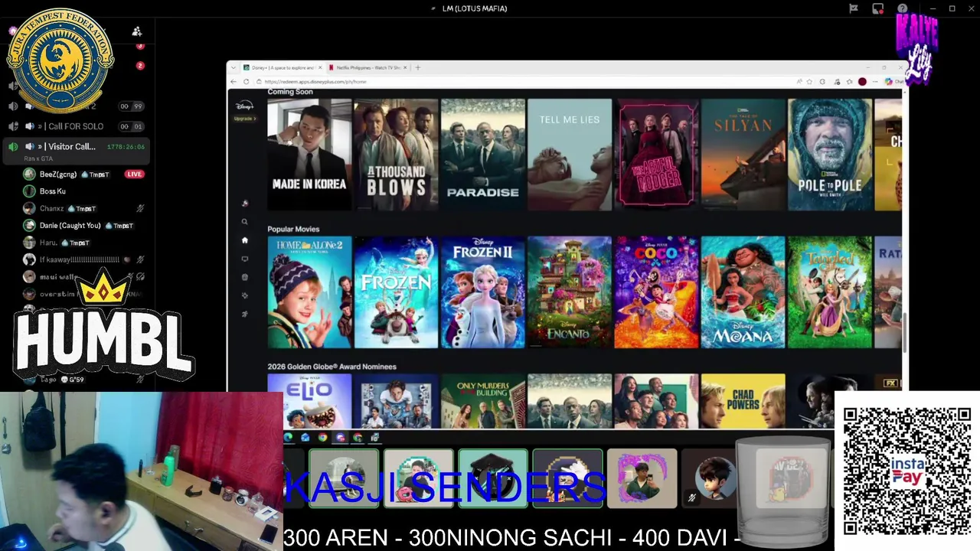
Task: Open the Made in Korea poster
Action: click(x=309, y=154)
